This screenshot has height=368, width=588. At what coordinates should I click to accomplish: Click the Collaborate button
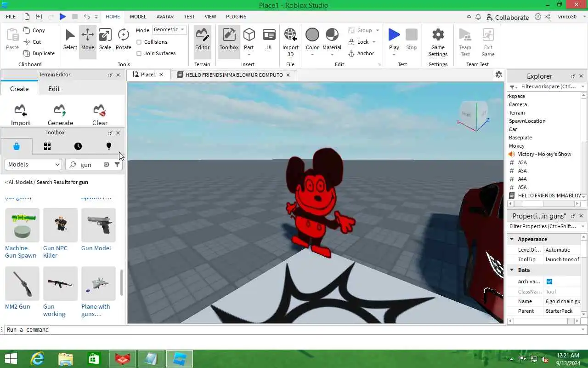pos(508,17)
